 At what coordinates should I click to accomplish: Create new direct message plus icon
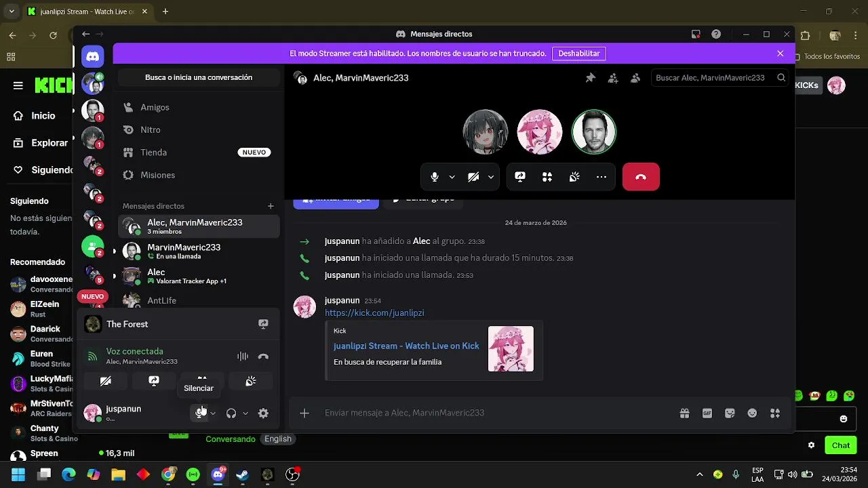click(x=271, y=206)
